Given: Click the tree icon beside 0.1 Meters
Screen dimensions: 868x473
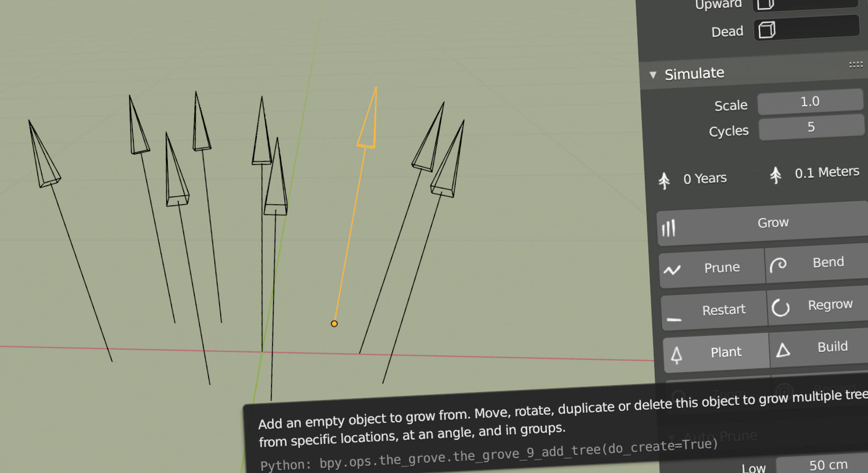Looking at the screenshot, I should 775,175.
